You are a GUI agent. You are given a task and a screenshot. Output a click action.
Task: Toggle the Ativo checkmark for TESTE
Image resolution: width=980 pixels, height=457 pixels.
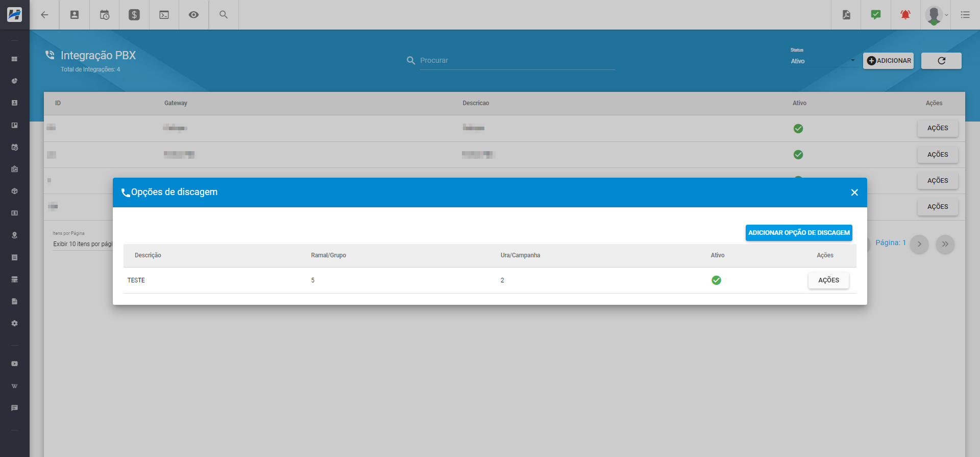pos(716,280)
